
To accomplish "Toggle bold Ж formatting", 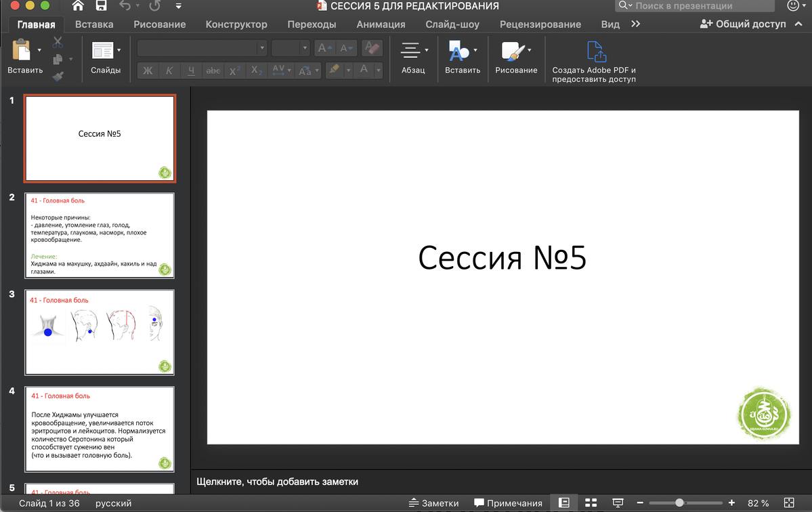I will pyautogui.click(x=148, y=70).
